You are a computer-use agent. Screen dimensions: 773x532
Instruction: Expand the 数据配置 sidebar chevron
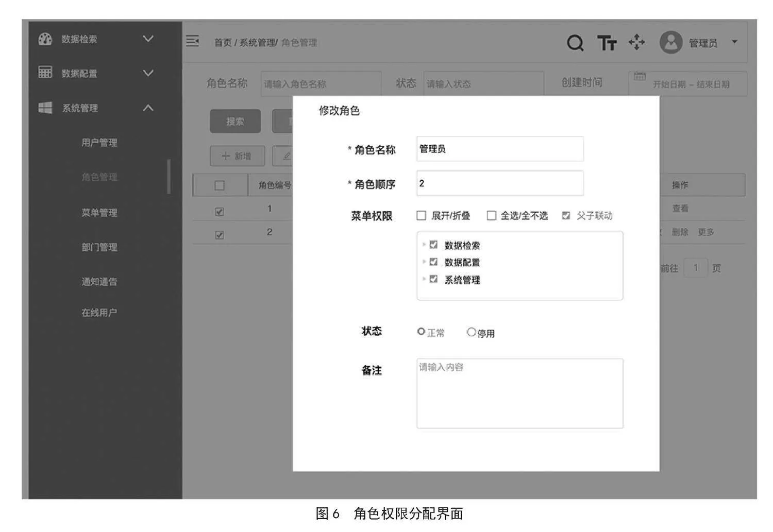point(148,73)
